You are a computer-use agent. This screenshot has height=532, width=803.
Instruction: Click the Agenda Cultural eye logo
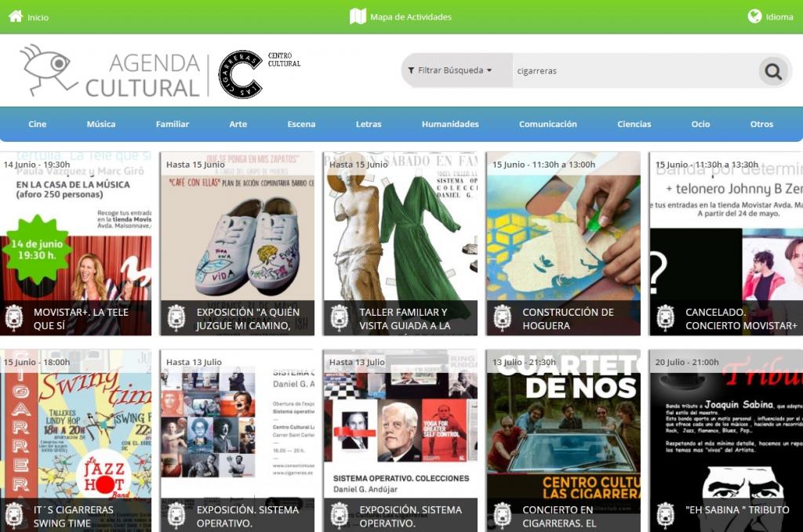(49, 70)
